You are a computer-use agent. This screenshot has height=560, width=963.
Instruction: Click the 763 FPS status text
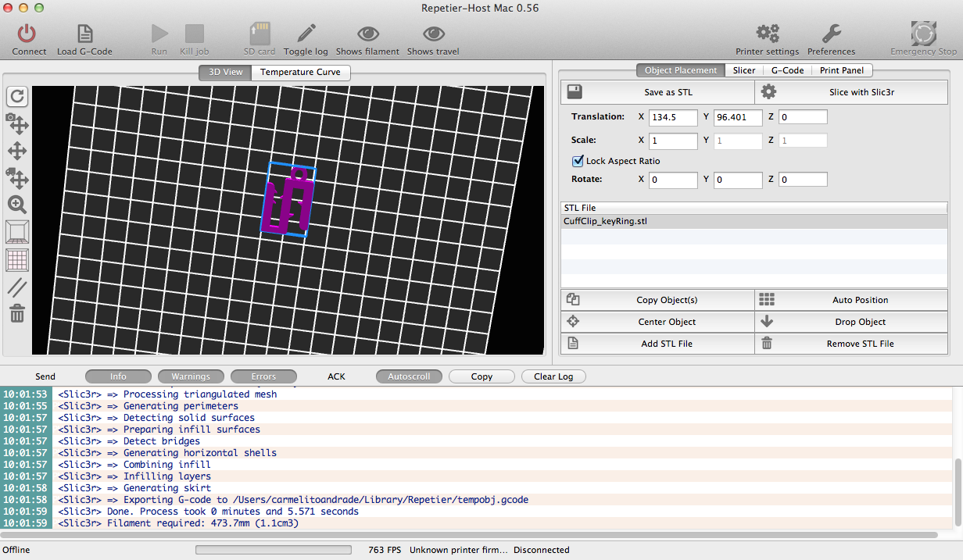click(x=385, y=550)
